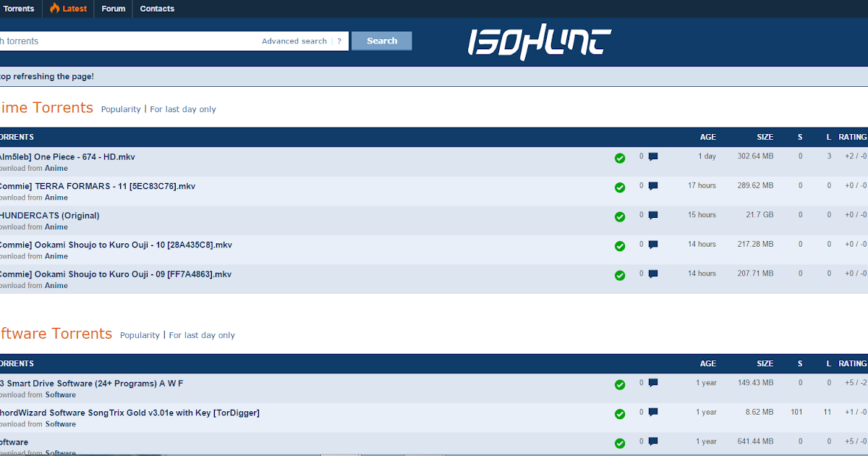Image resolution: width=868 pixels, height=456 pixels.
Task: Open comment bubble for ChordWizard SongTrix torrent
Action: click(653, 412)
